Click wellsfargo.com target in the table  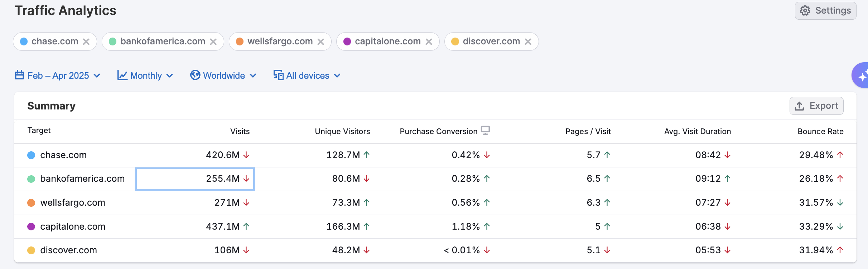coord(73,203)
